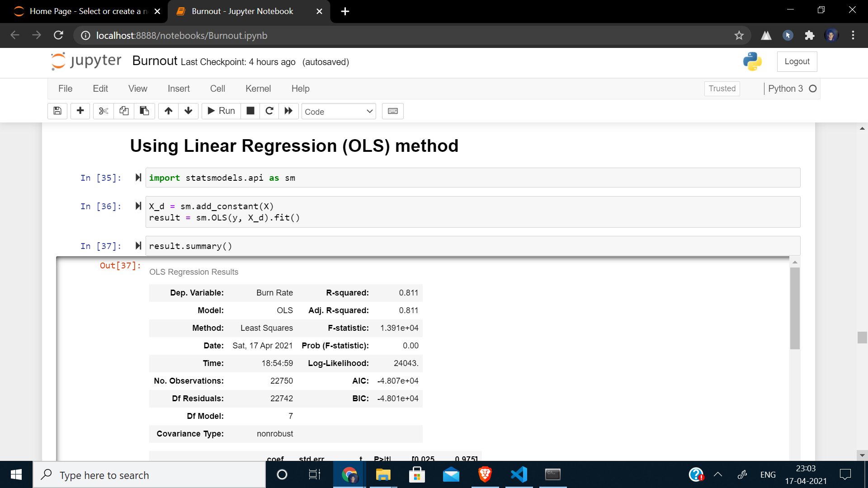This screenshot has height=488, width=868.
Task: Bookmark this page with star icon
Action: click(739, 35)
